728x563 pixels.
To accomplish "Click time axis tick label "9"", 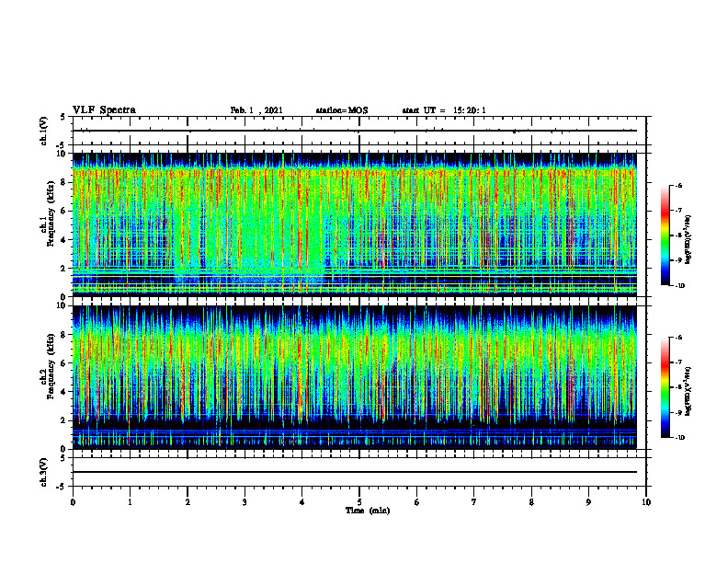I will (x=588, y=502).
